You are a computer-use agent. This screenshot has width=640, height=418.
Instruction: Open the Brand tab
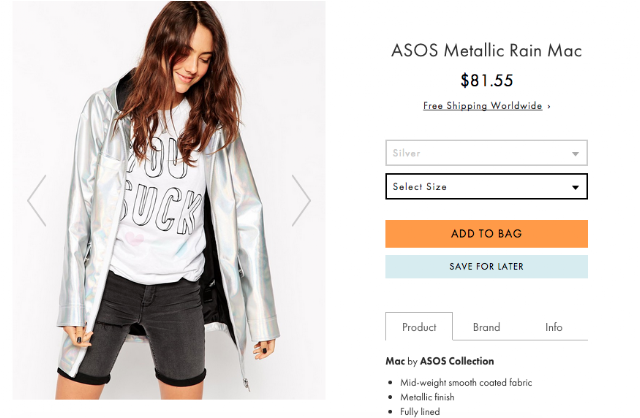coord(486,327)
